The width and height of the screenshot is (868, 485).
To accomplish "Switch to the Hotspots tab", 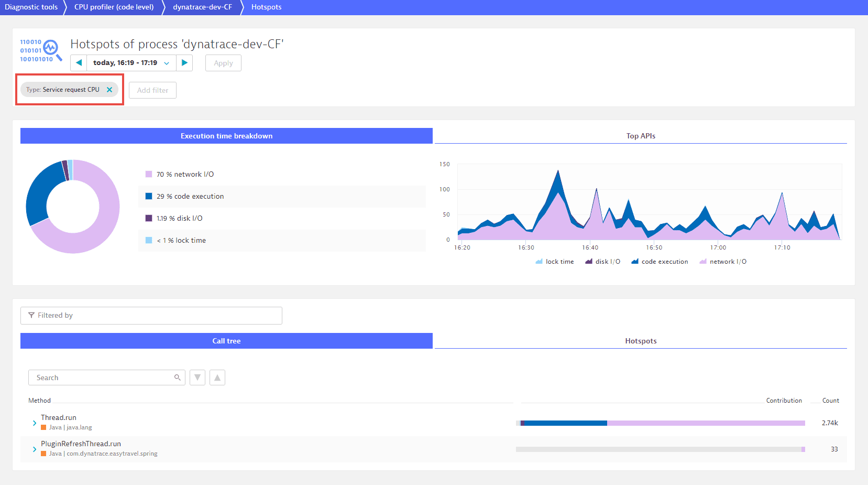I will tap(641, 341).
